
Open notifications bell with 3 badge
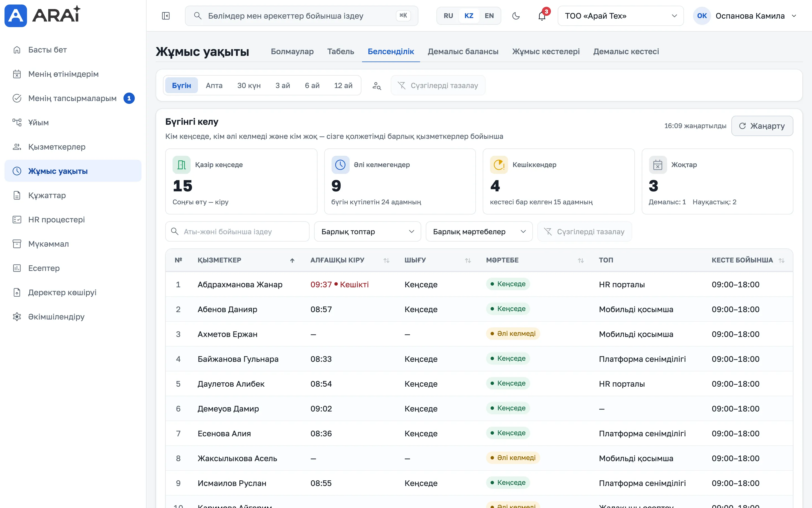coord(542,16)
